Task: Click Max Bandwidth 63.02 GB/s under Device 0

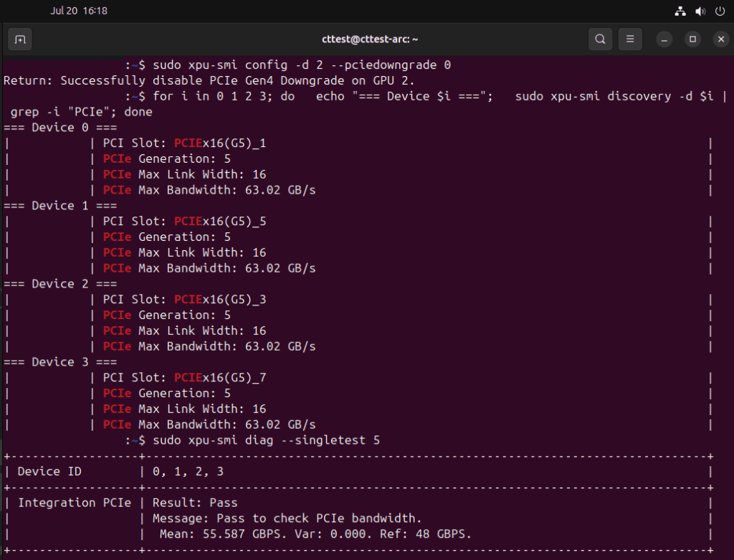Action: [209, 190]
